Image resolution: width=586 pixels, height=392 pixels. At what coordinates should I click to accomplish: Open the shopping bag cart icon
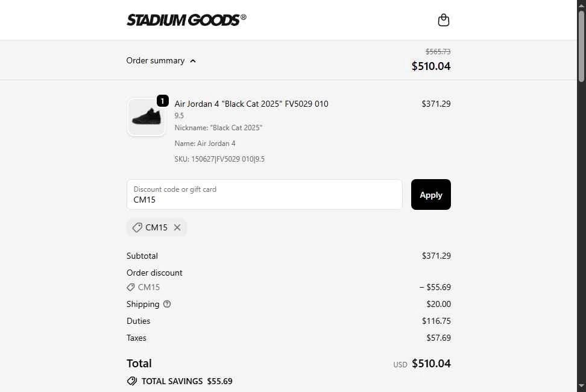coord(444,21)
